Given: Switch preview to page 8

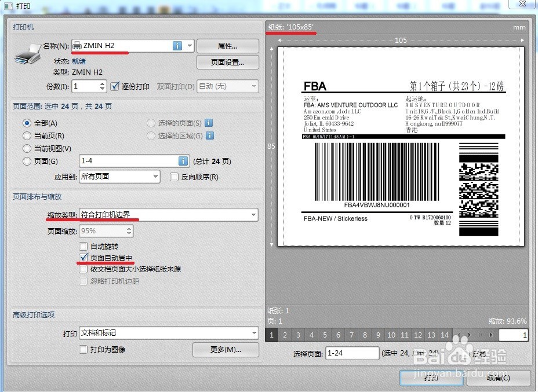Looking at the screenshot, I should [x=365, y=335].
